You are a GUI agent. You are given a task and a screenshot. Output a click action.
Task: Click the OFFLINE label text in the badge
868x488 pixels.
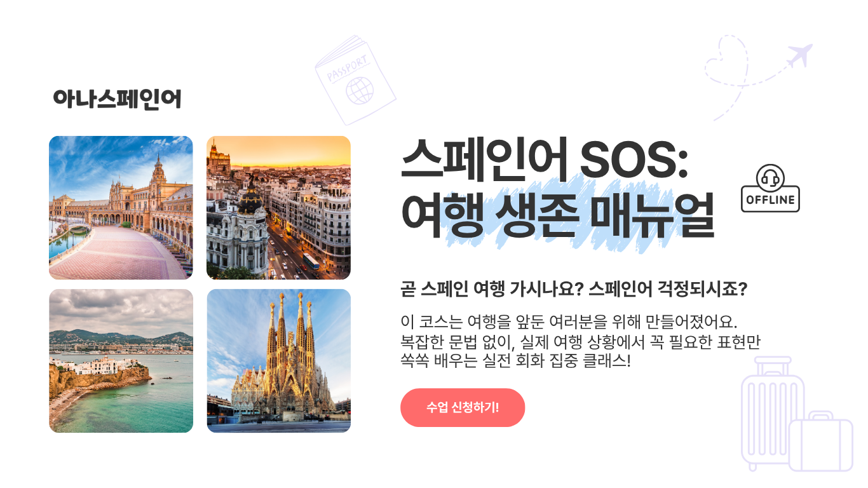pos(770,200)
